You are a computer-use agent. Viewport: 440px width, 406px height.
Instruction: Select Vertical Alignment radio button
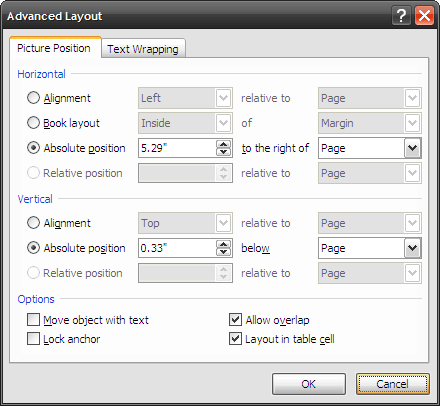33,223
